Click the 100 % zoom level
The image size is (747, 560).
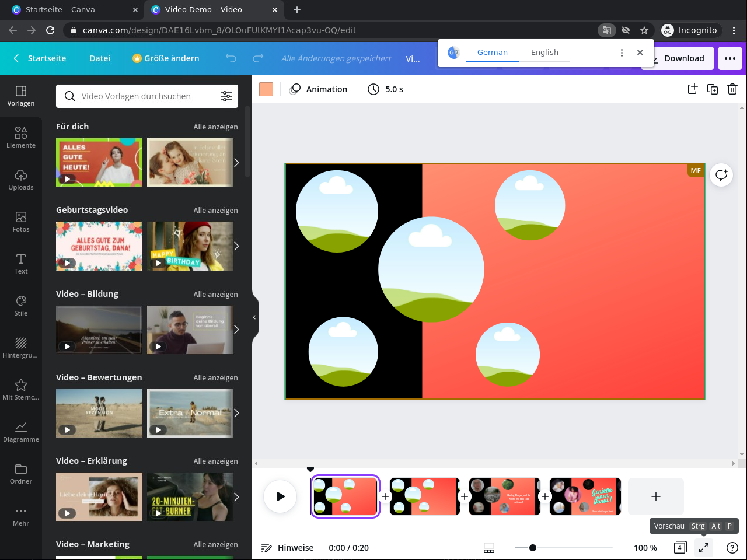(645, 548)
